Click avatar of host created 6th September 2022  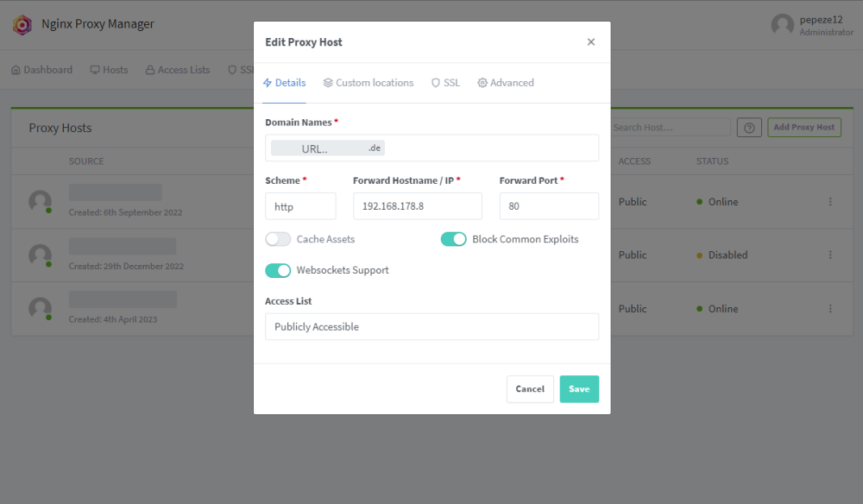[x=41, y=202]
